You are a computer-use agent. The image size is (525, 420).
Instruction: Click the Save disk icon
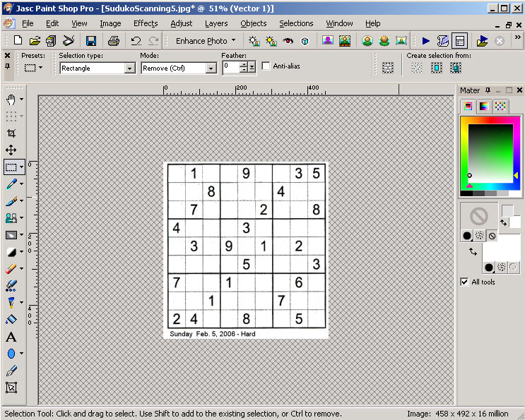[x=91, y=41]
